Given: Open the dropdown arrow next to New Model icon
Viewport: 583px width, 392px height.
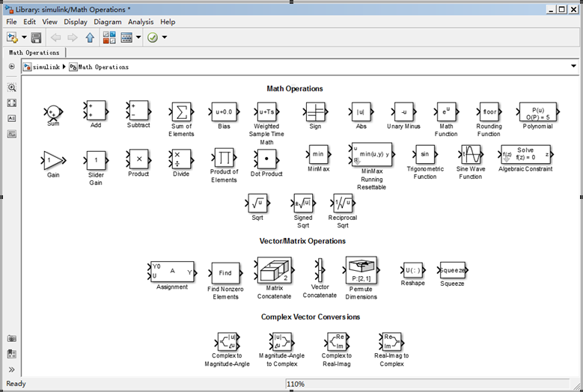Looking at the screenshot, I should pyautogui.click(x=24, y=37).
